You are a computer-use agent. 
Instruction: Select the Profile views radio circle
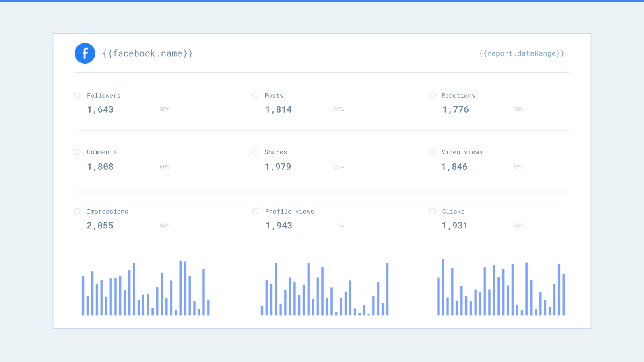coord(255,211)
